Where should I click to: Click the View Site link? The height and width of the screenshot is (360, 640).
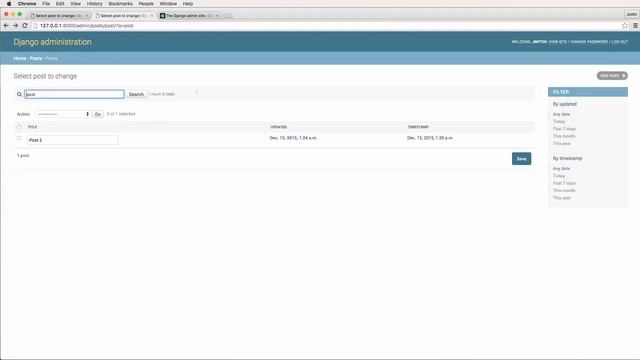click(x=558, y=42)
